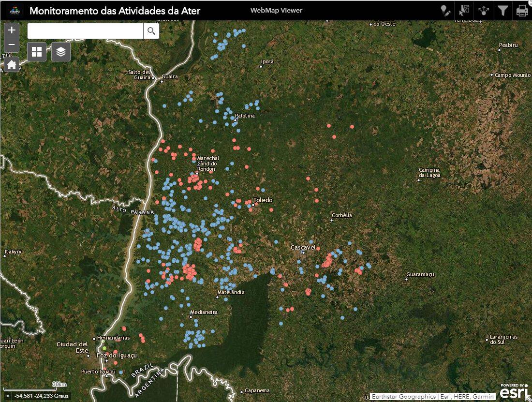Focus the address search field

[x=86, y=31]
